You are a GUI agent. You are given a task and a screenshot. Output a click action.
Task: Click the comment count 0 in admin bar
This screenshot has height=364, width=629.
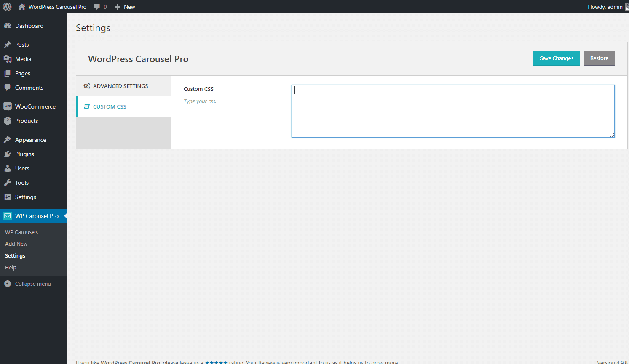click(105, 7)
